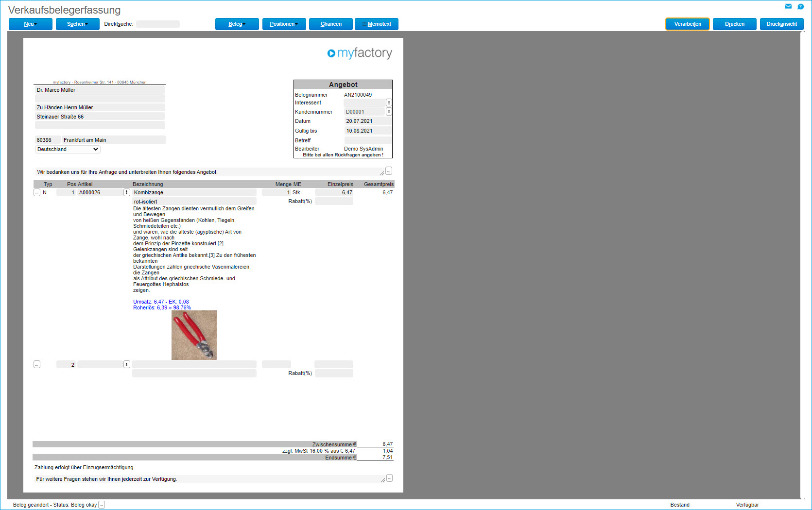Click the Zahlung erfolgt über Einzugsermächtigung text

pos(84,467)
